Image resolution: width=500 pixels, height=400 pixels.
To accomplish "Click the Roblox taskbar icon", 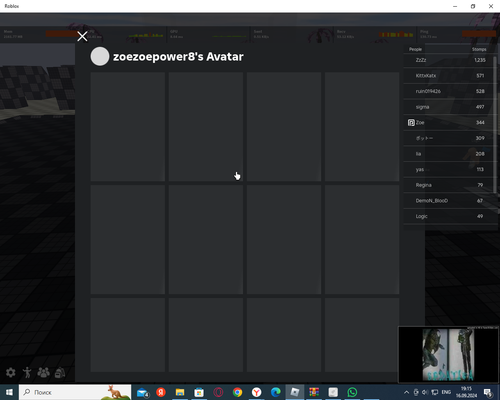I will 295,392.
